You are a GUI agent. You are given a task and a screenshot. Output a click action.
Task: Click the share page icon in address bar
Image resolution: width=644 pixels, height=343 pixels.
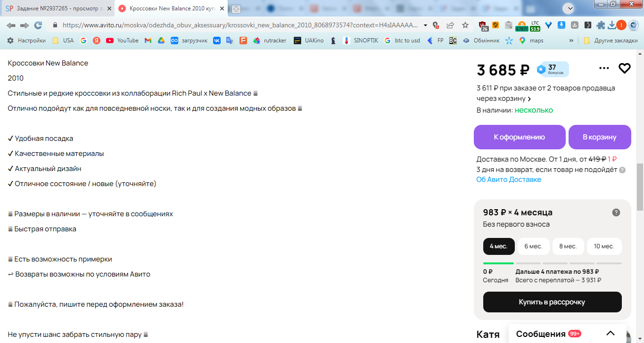(451, 25)
